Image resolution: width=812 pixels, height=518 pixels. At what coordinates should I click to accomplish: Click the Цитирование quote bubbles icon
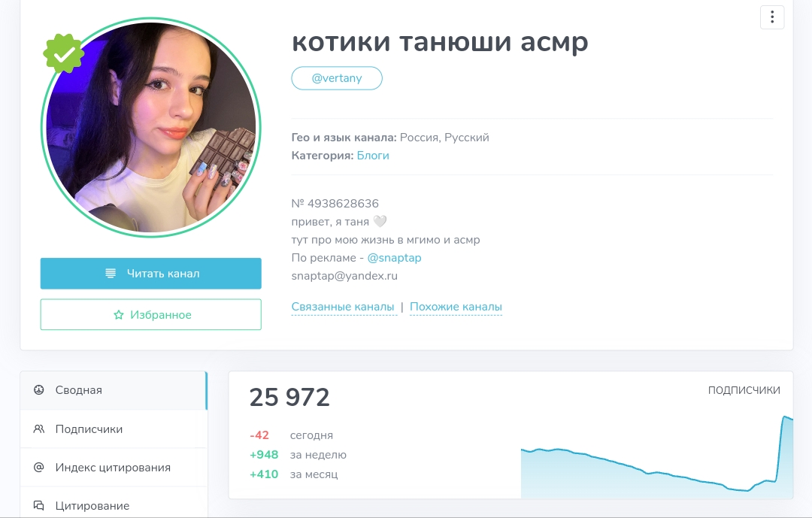tap(39, 505)
